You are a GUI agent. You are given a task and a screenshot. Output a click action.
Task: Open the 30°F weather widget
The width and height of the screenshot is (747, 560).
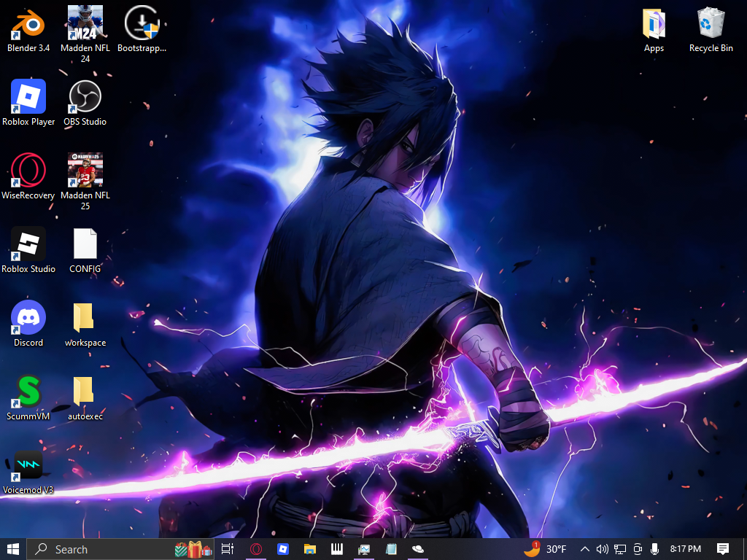point(544,549)
